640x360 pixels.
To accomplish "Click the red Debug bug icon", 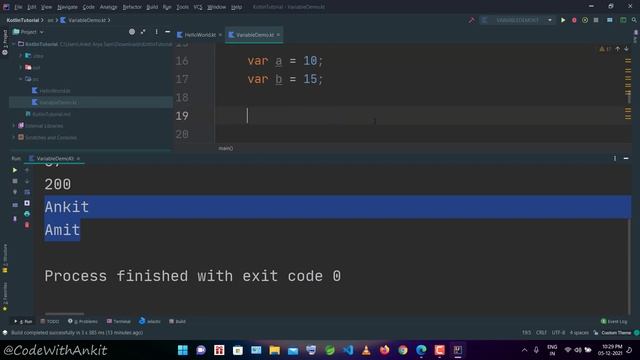I will 574,20.
